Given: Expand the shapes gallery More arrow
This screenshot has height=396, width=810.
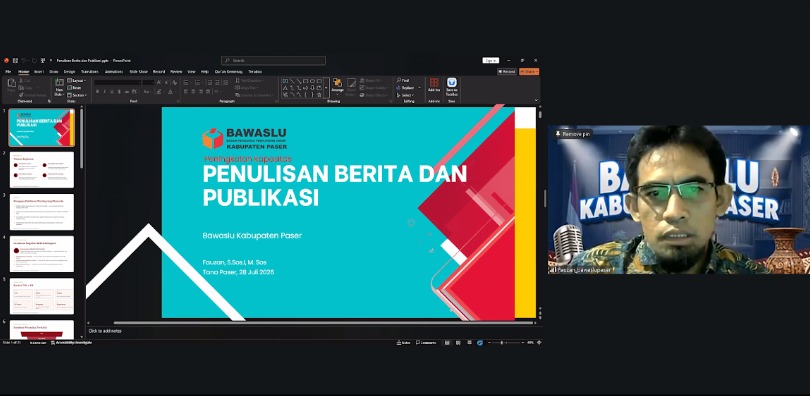Looking at the screenshot, I should coord(326,88).
